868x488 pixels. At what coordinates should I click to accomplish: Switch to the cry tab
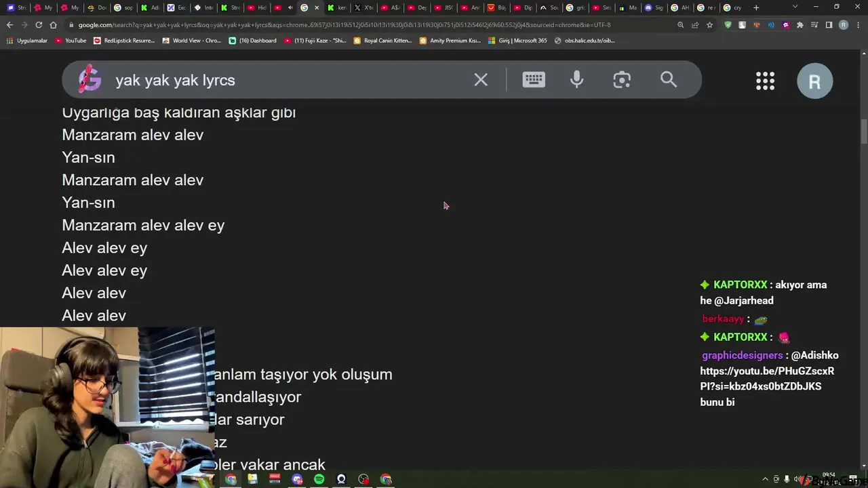click(x=732, y=7)
